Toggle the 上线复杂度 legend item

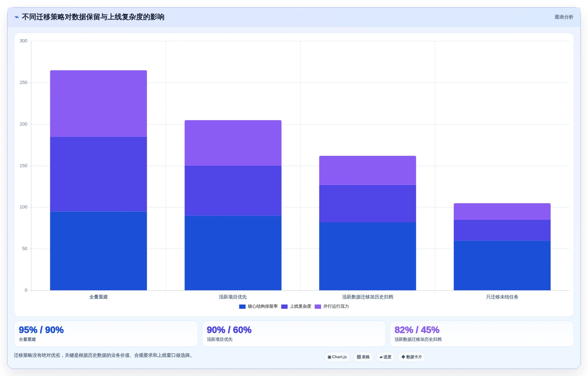(296, 306)
